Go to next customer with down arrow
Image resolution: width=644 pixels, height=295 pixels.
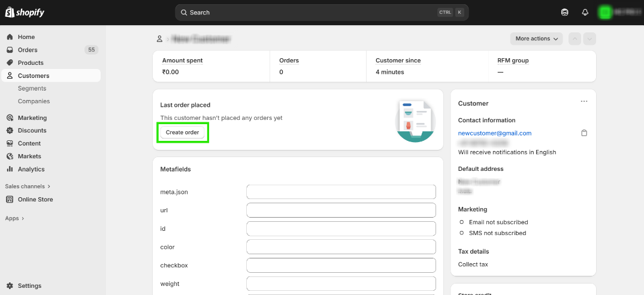[x=590, y=39]
